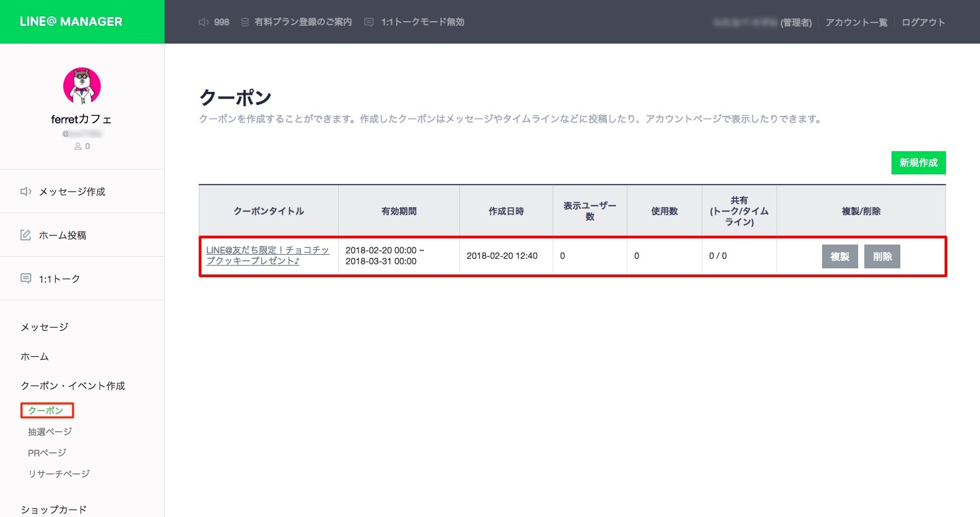Click the friends count person icon
The width and height of the screenshot is (980, 517).
click(78, 146)
